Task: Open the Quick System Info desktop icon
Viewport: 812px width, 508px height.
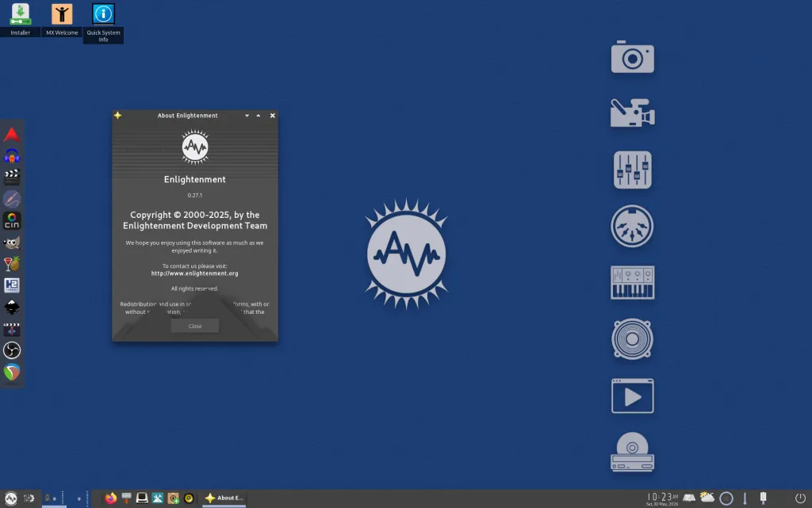Action: coord(103,22)
